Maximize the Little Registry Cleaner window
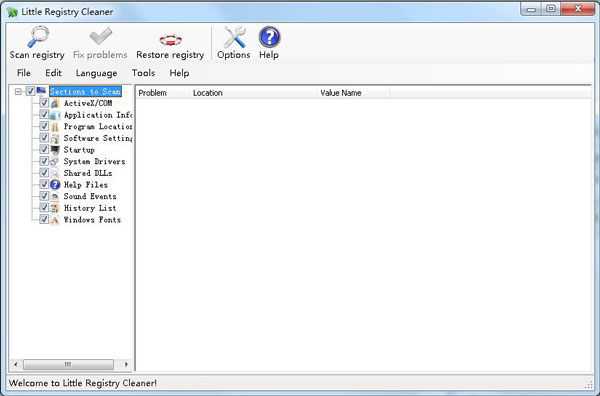This screenshot has height=396, width=600. [x=551, y=9]
